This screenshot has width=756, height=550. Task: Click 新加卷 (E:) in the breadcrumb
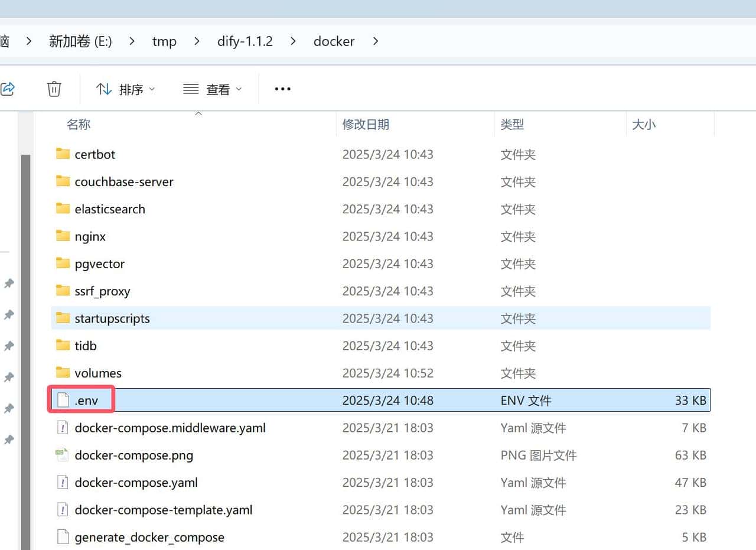coord(80,41)
